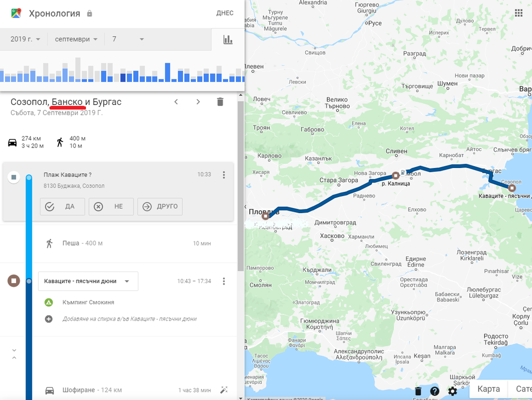The image size is (532, 400).
Task: Click the Къмпинг Смокиня campsite icon
Action: (x=49, y=302)
